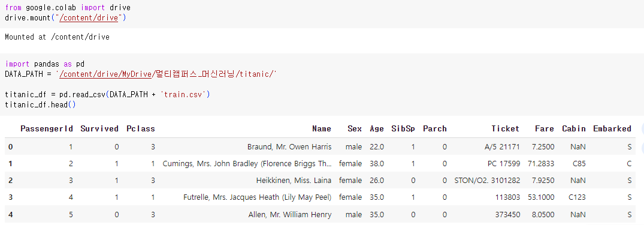Open the "/content/drive/MyDrive" path link in DATA_PATH
The image size is (644, 225).
coord(106,74)
